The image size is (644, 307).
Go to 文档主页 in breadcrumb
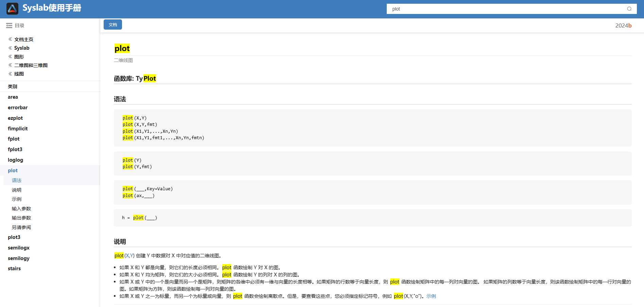(24, 39)
